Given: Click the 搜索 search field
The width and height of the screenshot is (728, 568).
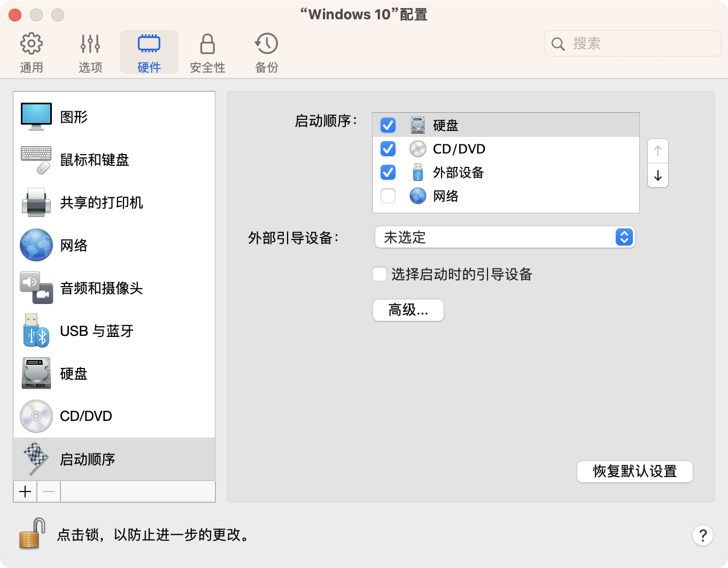Looking at the screenshot, I should [633, 43].
